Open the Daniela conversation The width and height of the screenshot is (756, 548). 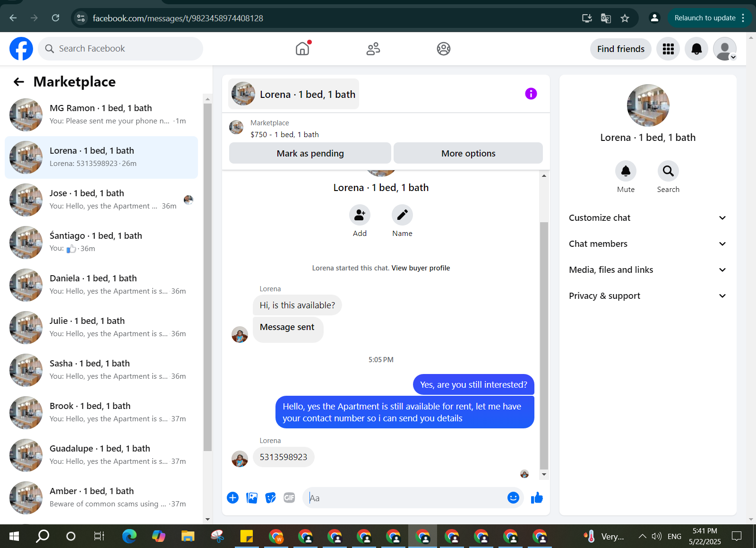click(101, 285)
